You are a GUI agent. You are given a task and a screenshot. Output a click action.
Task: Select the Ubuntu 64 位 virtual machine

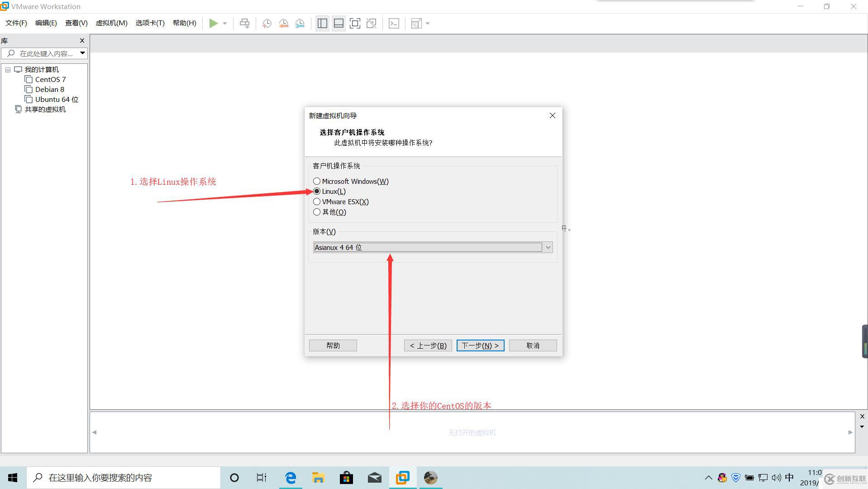pyautogui.click(x=56, y=99)
